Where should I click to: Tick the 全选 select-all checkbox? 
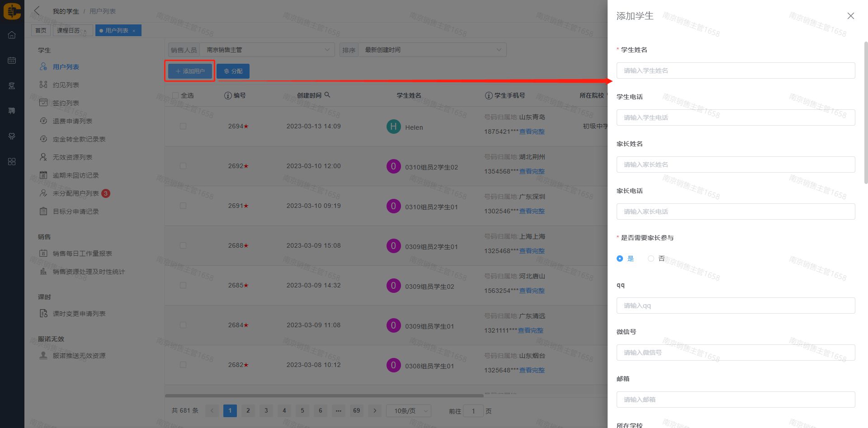tap(175, 95)
